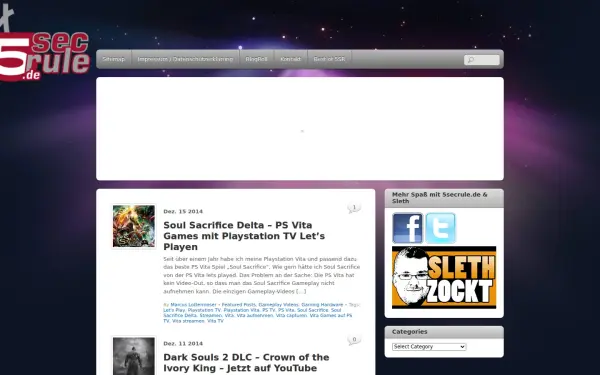
Task: Click the Categories widget heading
Action: coord(409,332)
